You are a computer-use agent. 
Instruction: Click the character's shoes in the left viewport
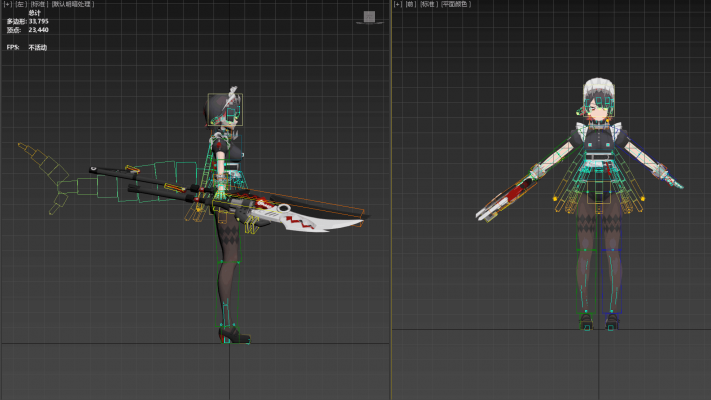click(232, 334)
